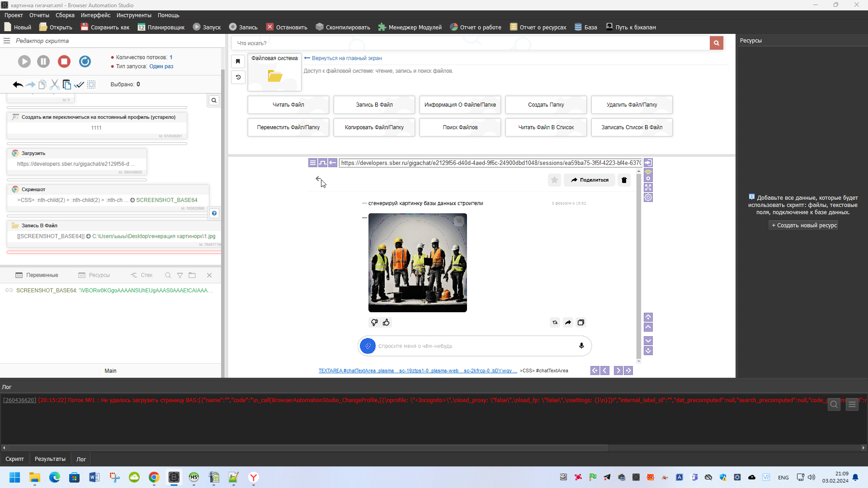Open browser panel hamburger menu near URL
The width and height of the screenshot is (868, 488).
pos(312,163)
